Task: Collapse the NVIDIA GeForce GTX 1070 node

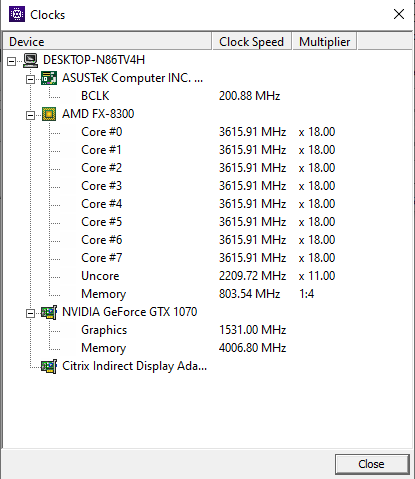Action: point(30,313)
